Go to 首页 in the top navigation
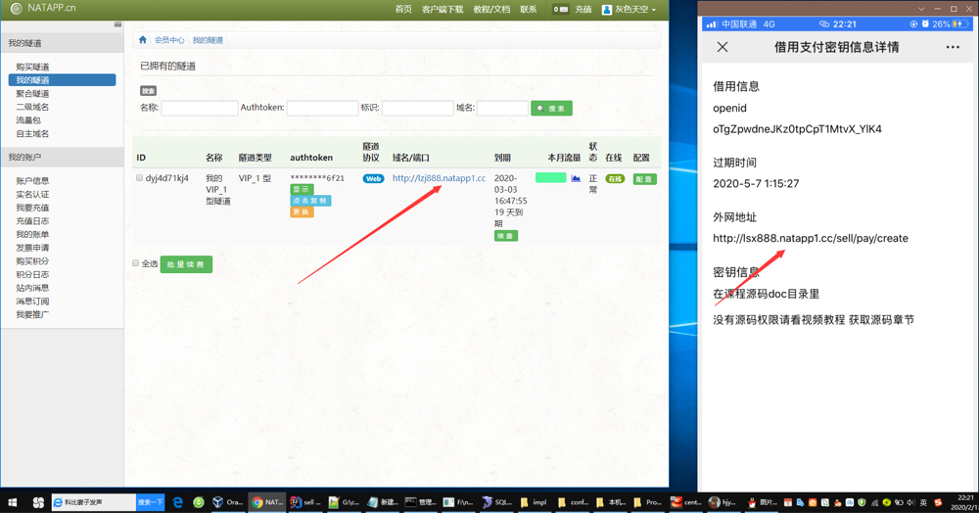Screen dimensions: 980x513 (403, 10)
